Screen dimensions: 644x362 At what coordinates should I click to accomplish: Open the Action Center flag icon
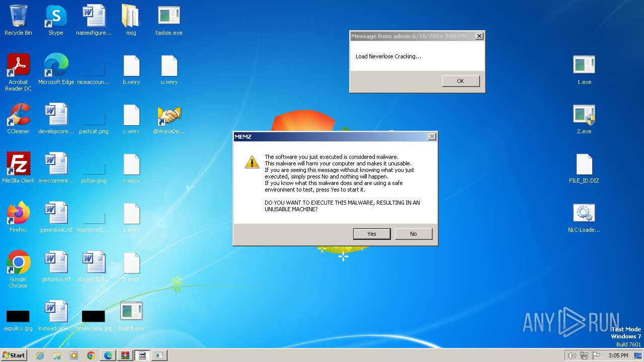coord(596,355)
